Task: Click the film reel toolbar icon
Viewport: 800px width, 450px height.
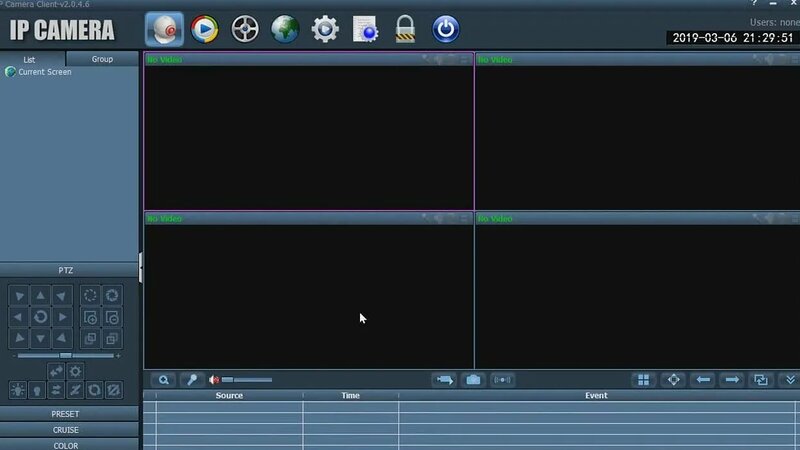Action: [245, 29]
